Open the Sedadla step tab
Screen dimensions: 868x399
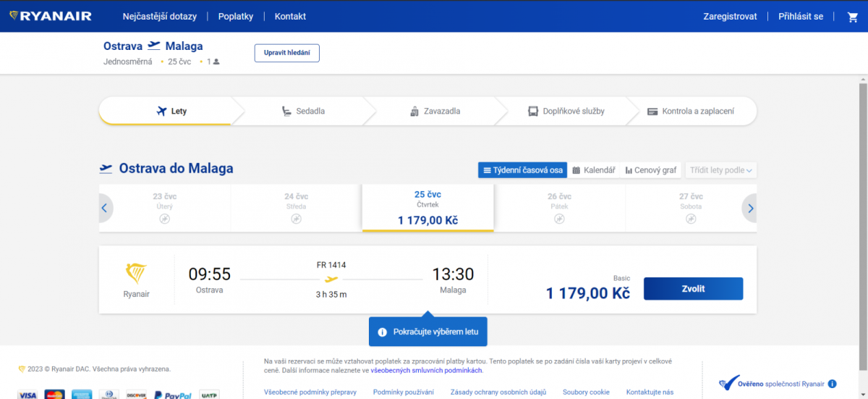pyautogui.click(x=304, y=112)
